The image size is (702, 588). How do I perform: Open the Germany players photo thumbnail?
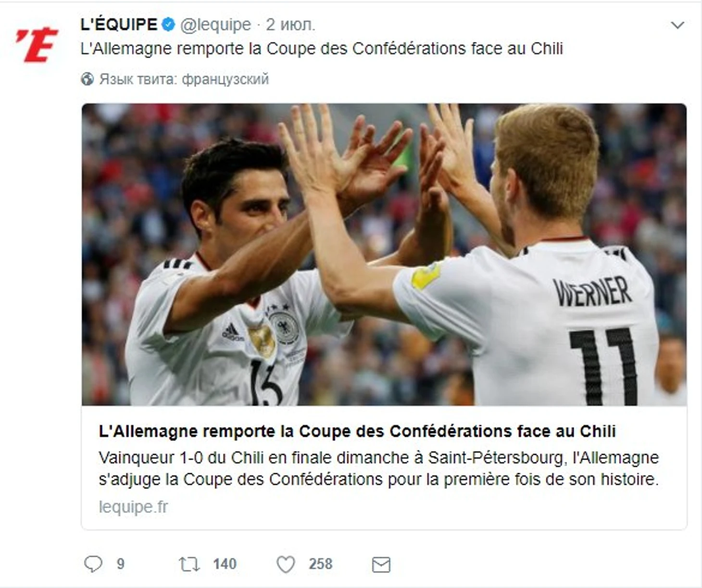384,254
